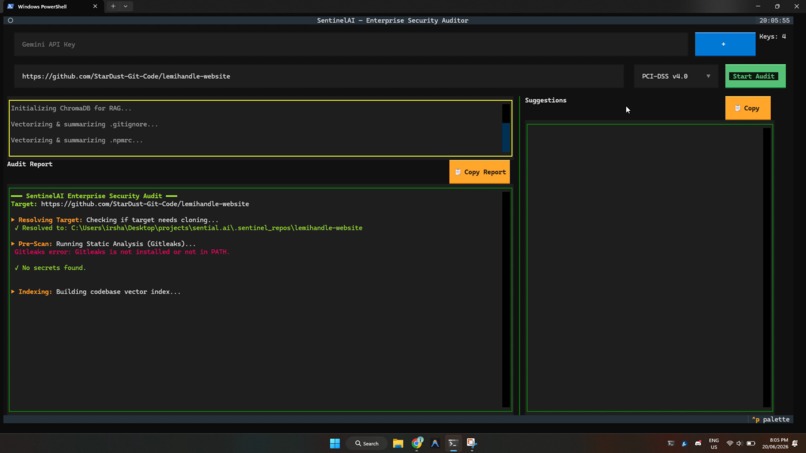Screen dimensions: 806x453
Task: Click the 'Vectorizing & summarizing .gitignore...' log line
Action: [x=84, y=124]
